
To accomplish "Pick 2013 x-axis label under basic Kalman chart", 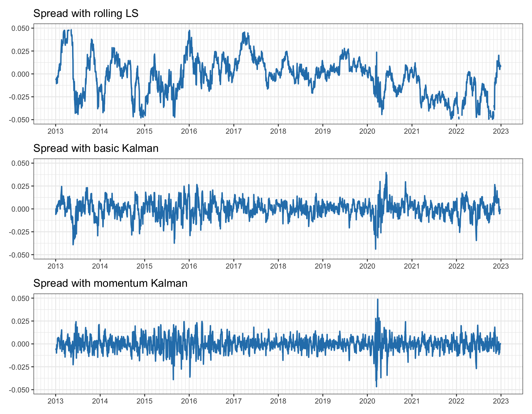I will [55, 266].
